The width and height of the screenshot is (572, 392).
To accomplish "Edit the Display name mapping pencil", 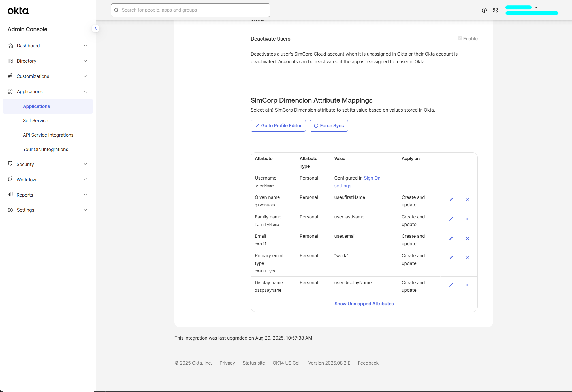I will click(x=451, y=285).
